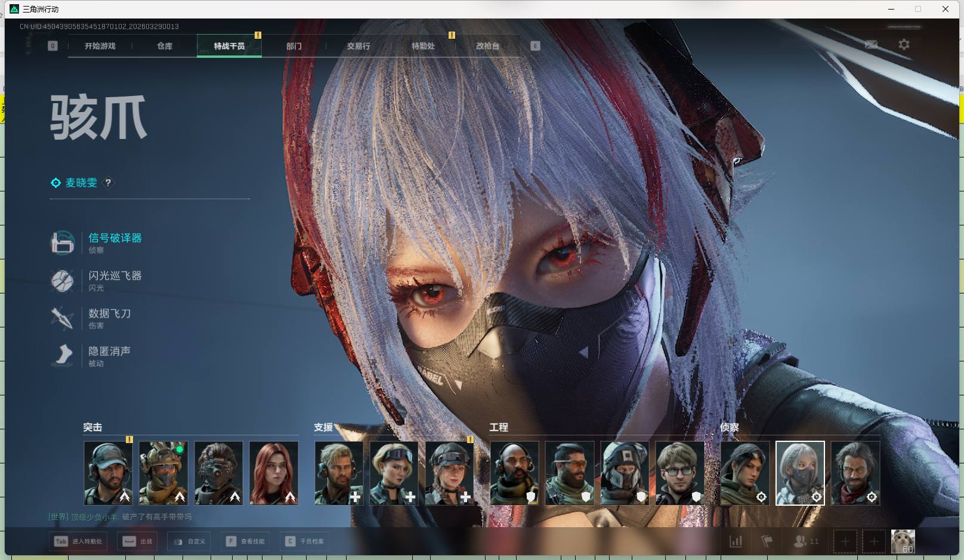Viewport: 964px width, 560px height.
Task: Open the 特战干员 tab
Action: click(229, 46)
